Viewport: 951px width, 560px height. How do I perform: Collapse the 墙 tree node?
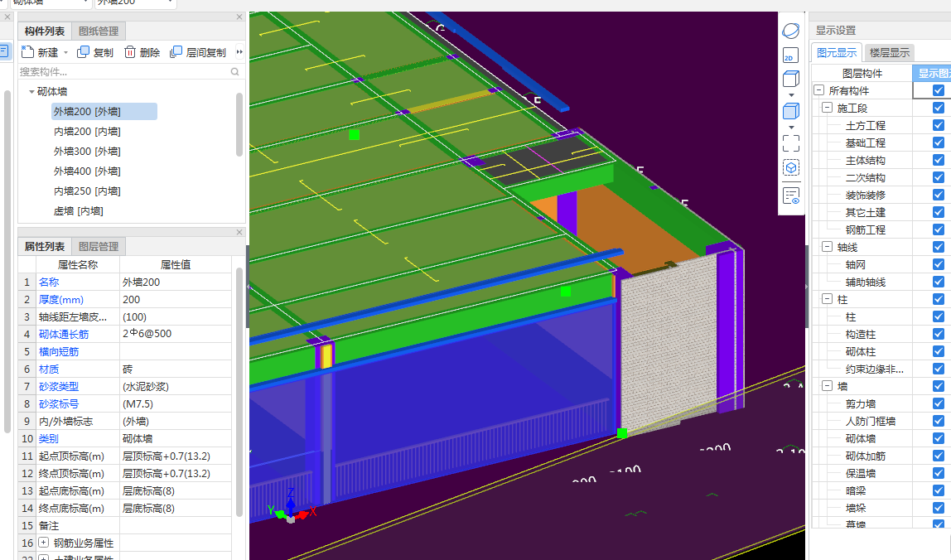pos(827,385)
